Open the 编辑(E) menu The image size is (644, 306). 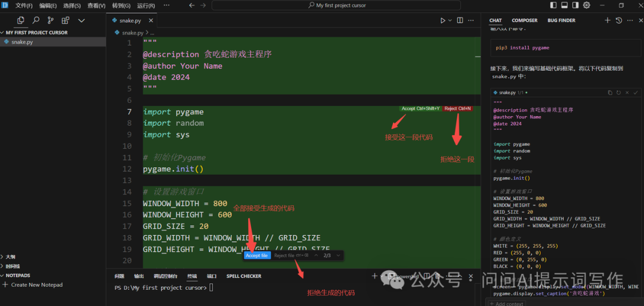[48, 6]
